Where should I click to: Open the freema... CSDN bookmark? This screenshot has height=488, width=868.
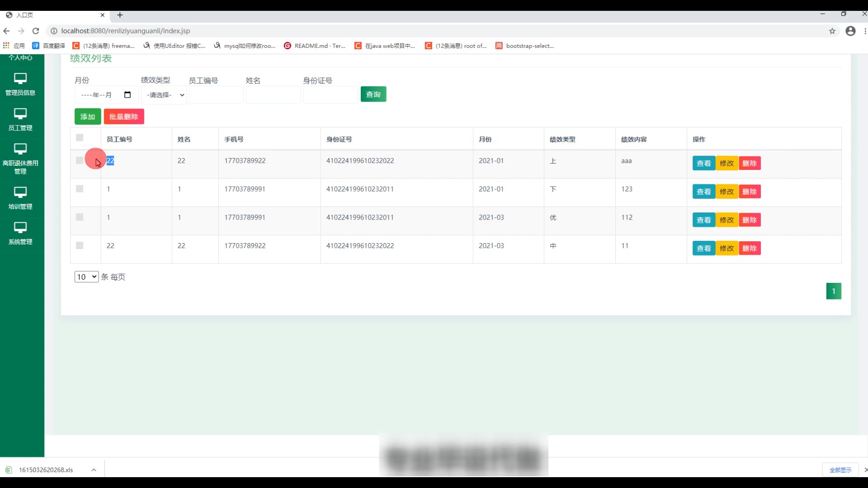click(x=104, y=46)
